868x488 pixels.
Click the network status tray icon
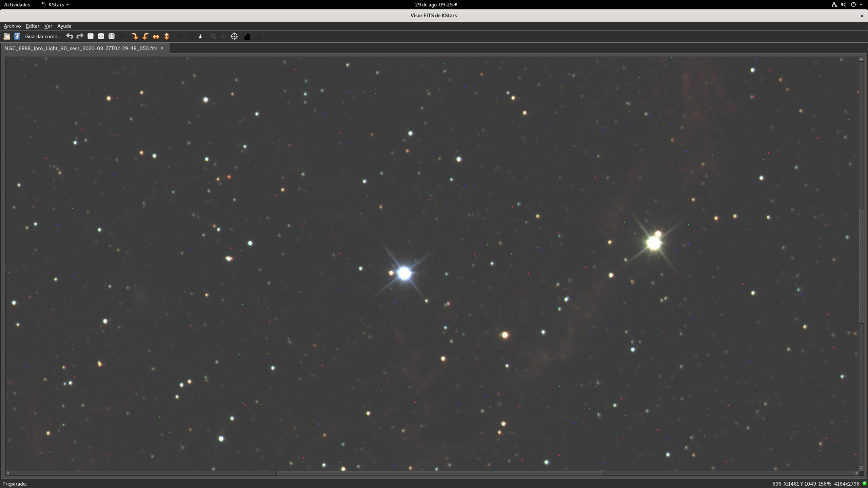pyautogui.click(x=834, y=4)
